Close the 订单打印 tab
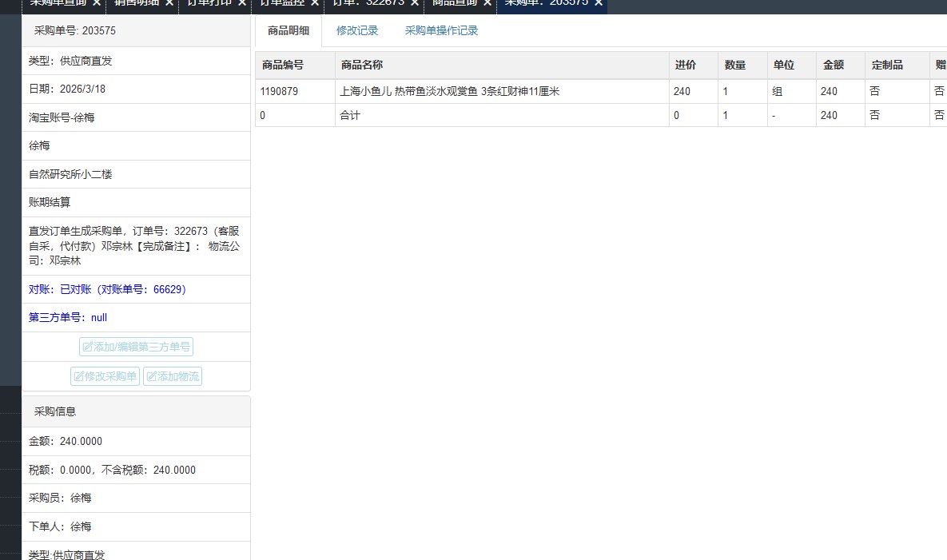947x560 pixels. tap(242, 3)
